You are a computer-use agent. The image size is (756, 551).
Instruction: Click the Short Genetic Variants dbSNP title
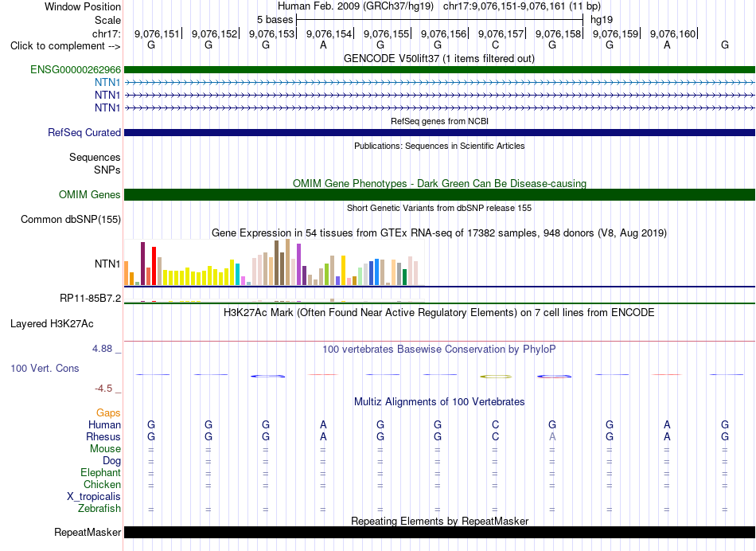tap(438, 208)
